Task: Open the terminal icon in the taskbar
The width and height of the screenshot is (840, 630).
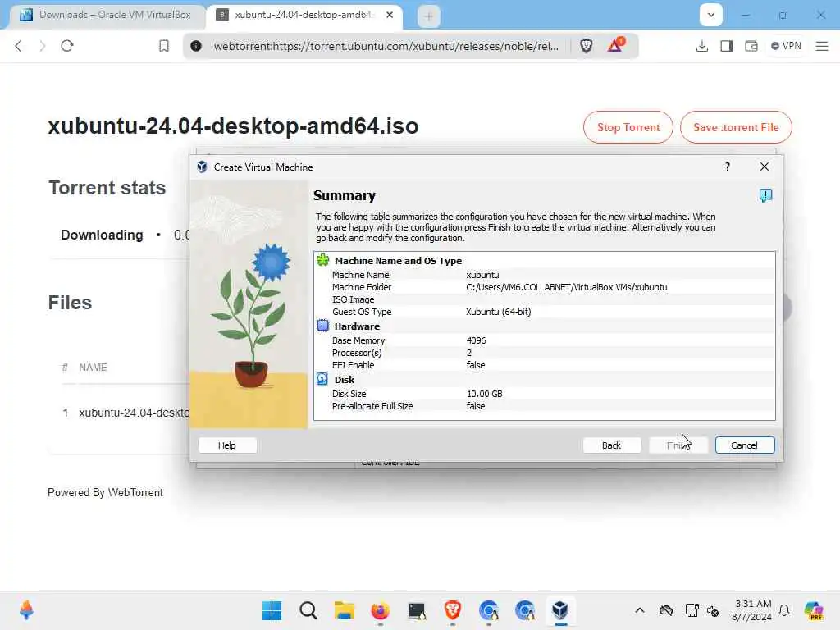Action: [417, 610]
